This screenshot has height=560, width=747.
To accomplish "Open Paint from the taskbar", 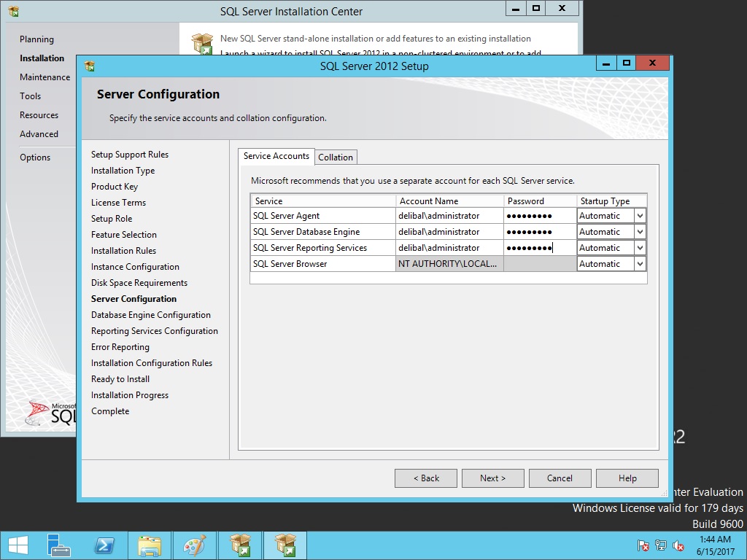I will pyautogui.click(x=194, y=545).
